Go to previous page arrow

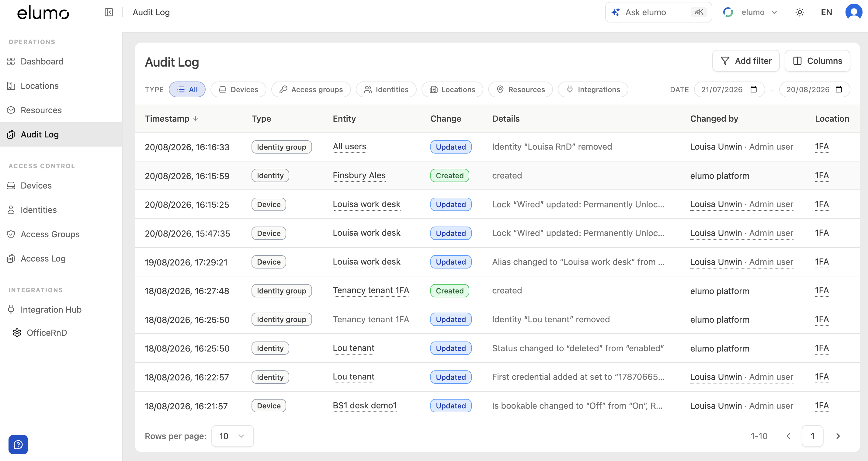(x=789, y=436)
